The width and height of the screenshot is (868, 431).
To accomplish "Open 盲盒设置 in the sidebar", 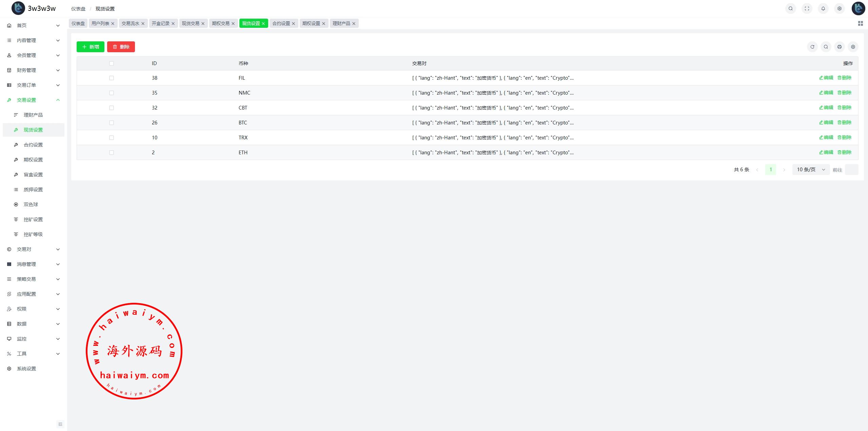I will (33, 175).
